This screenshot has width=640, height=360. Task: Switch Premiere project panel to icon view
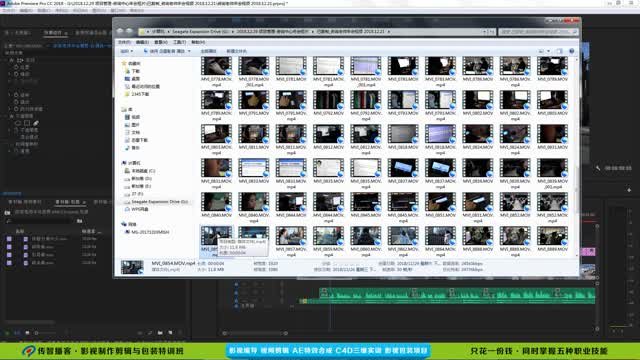[x=27, y=333]
